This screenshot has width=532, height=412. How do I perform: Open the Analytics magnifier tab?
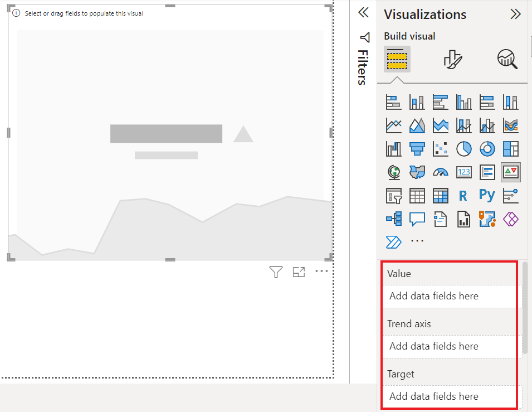click(507, 60)
